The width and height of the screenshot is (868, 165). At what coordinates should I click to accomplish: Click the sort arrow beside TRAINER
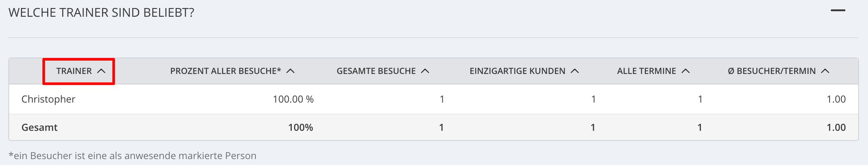coord(101,71)
